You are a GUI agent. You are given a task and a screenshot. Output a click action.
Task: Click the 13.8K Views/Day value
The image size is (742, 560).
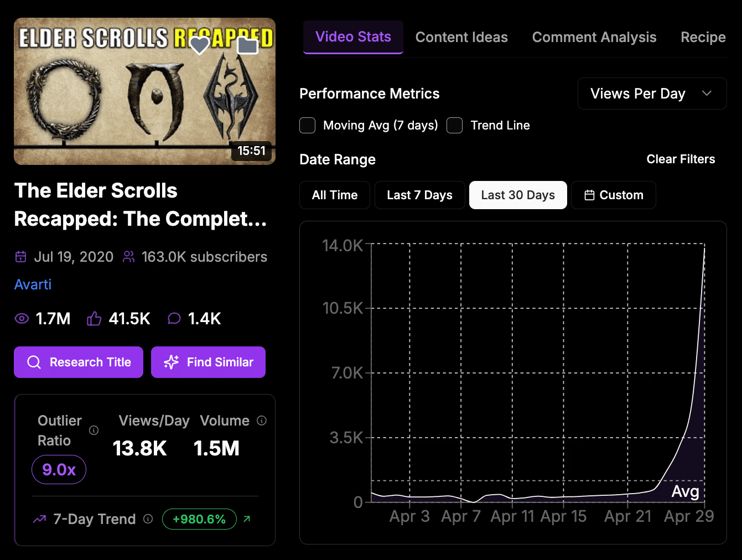(x=139, y=448)
